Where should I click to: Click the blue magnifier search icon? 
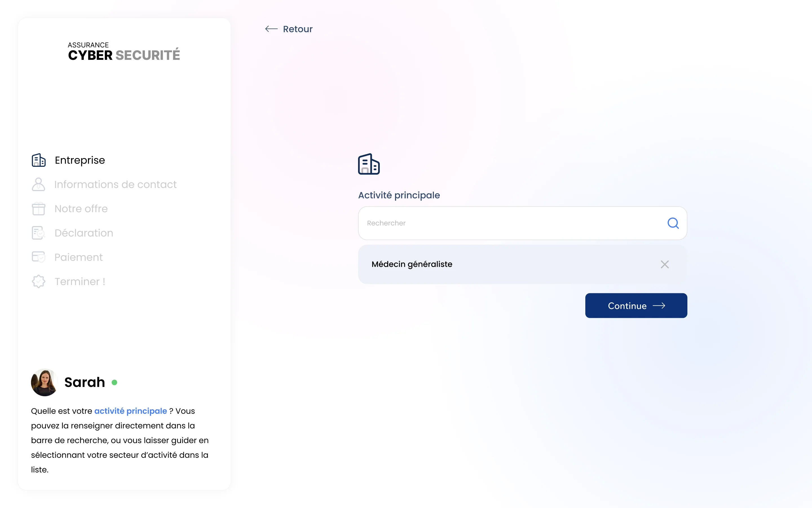(673, 223)
